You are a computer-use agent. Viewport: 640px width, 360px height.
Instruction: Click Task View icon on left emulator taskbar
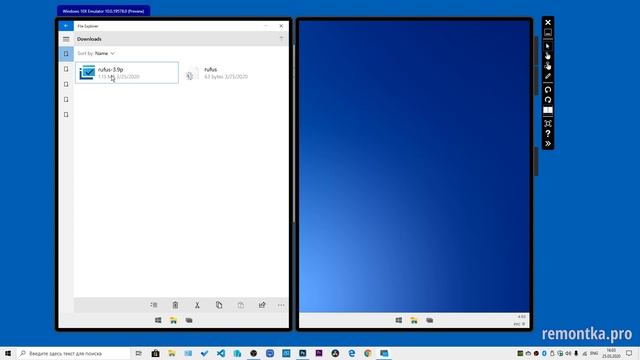point(189,320)
